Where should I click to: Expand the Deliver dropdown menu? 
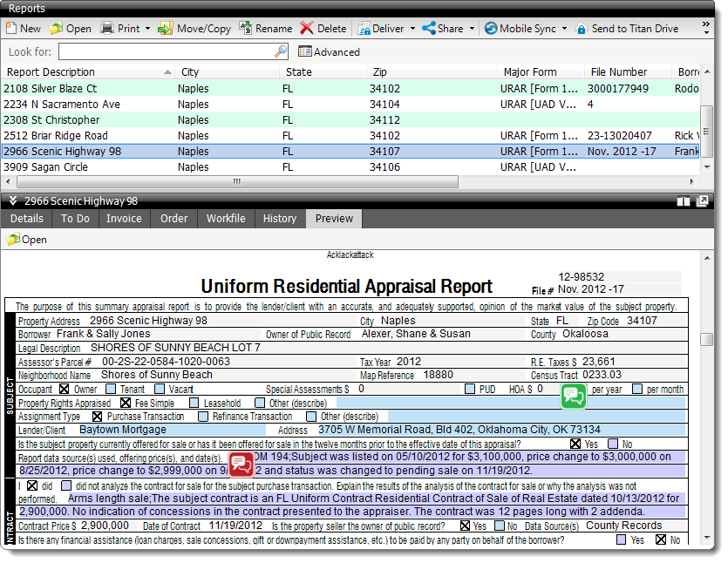pyautogui.click(x=412, y=29)
